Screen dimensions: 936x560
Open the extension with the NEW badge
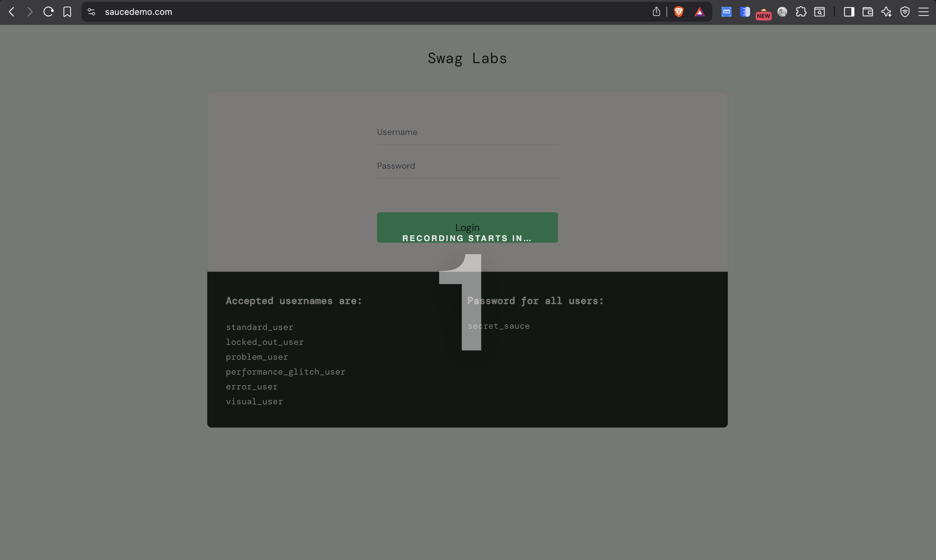click(x=763, y=14)
